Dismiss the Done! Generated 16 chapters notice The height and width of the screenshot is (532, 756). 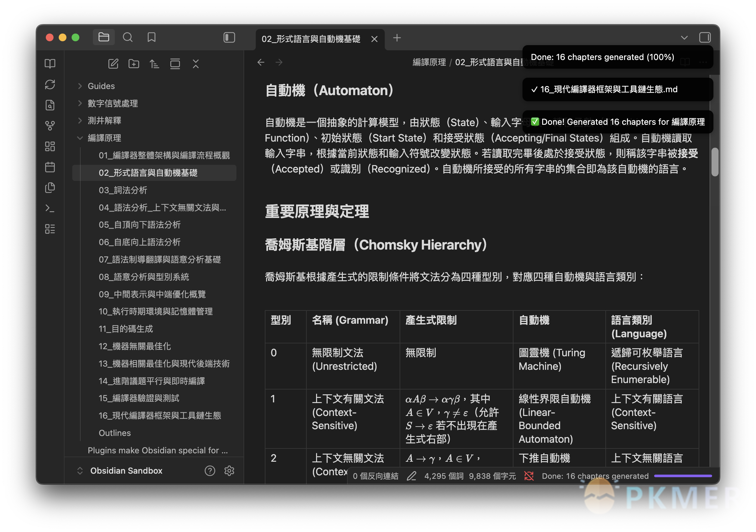(x=618, y=122)
